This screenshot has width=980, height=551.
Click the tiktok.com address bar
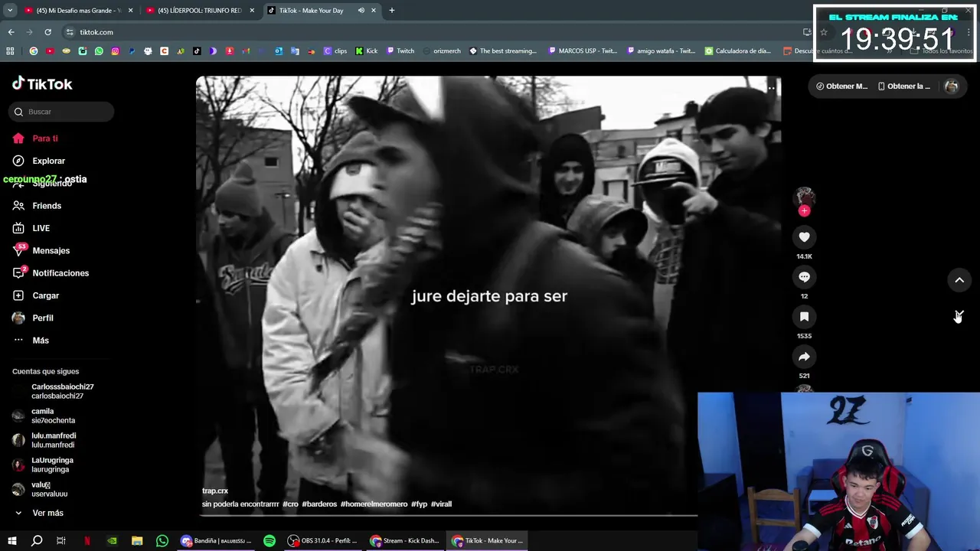click(x=429, y=32)
